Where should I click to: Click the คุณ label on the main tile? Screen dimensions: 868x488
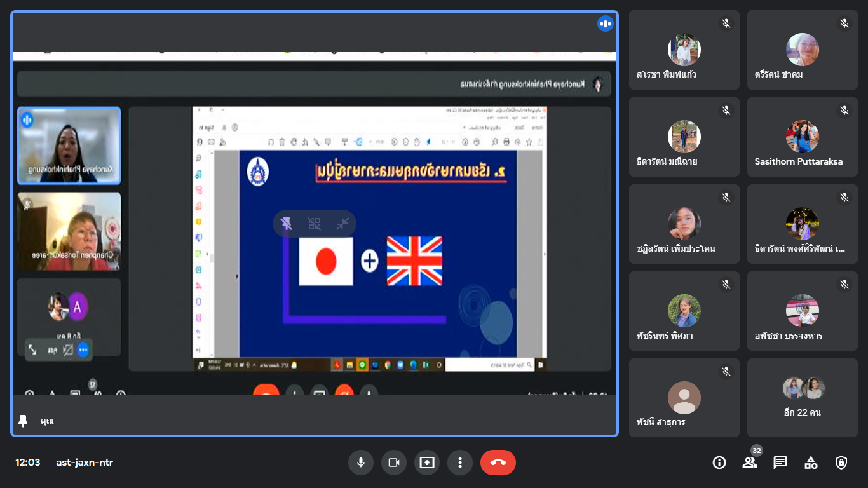click(x=47, y=421)
